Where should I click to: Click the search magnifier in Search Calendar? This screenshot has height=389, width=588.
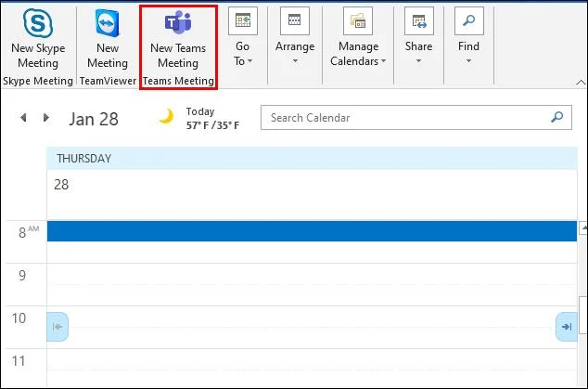point(556,117)
